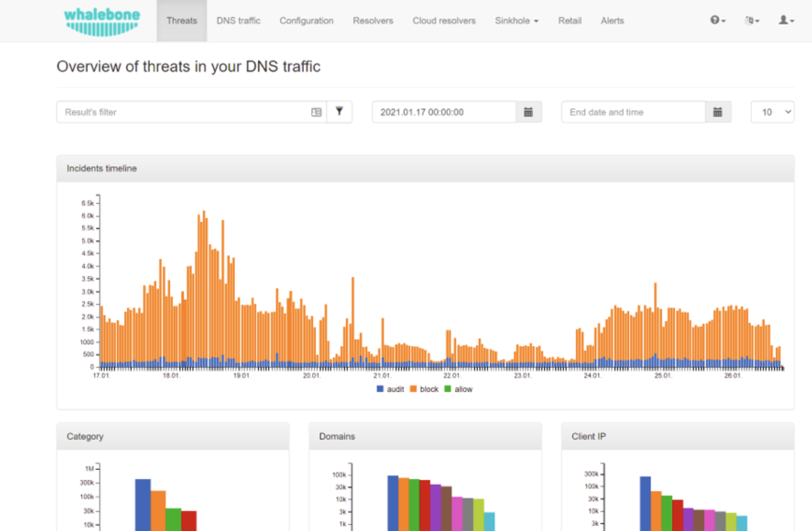The image size is (812, 531).
Task: Click the filter funnel icon button
Action: coord(339,112)
